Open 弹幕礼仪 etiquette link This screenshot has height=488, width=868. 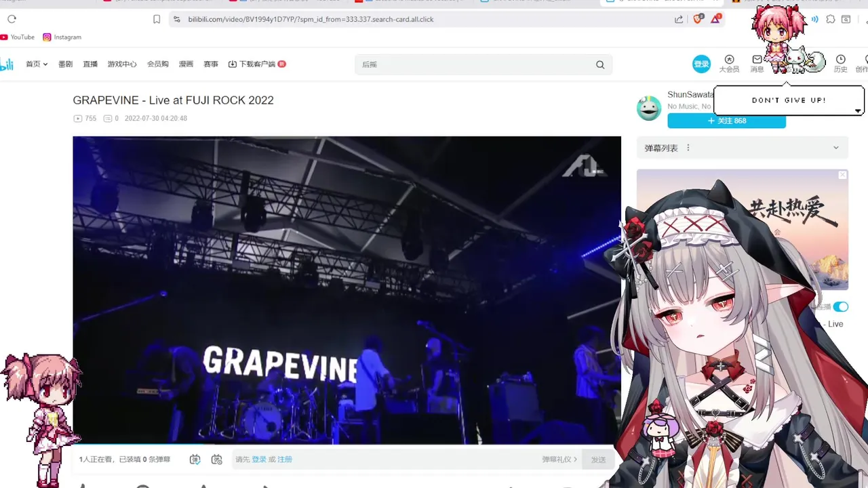point(559,460)
